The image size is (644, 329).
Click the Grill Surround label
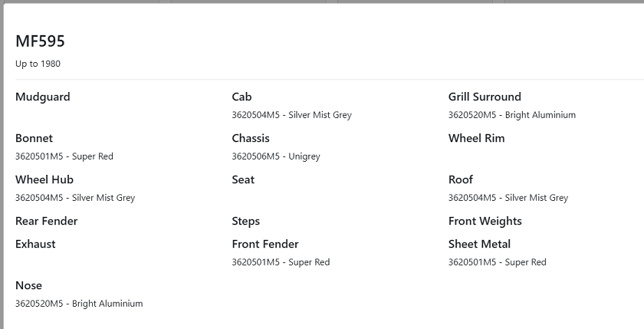(485, 97)
